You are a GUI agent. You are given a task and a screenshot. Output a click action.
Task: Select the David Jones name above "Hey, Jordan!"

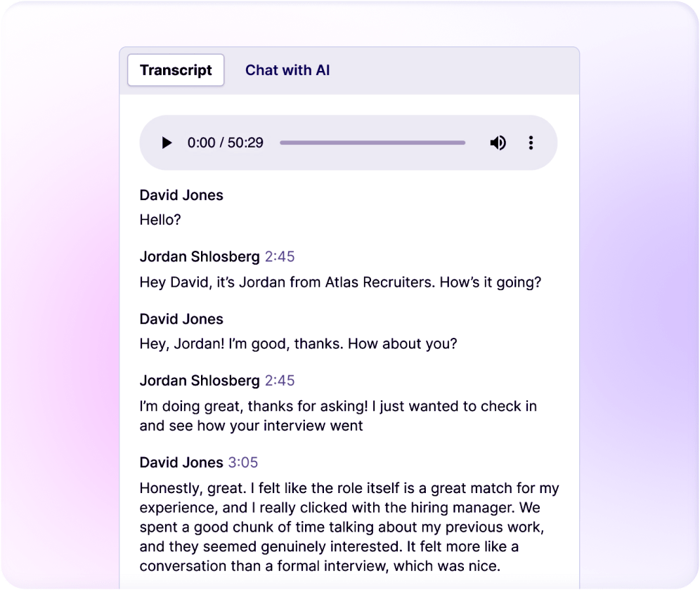[181, 319]
